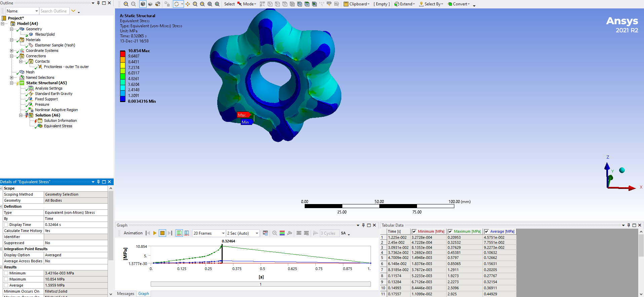Click the Export Animation video file icon

pos(265,233)
